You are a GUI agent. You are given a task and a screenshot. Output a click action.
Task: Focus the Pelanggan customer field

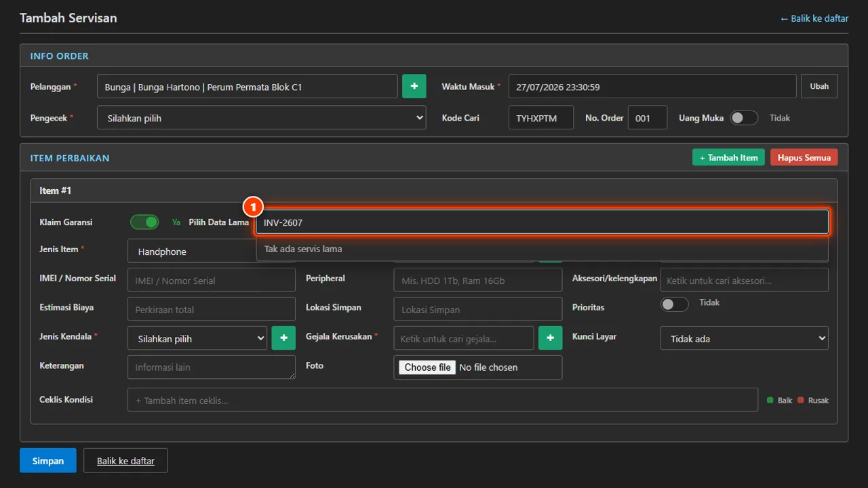pyautogui.click(x=248, y=87)
